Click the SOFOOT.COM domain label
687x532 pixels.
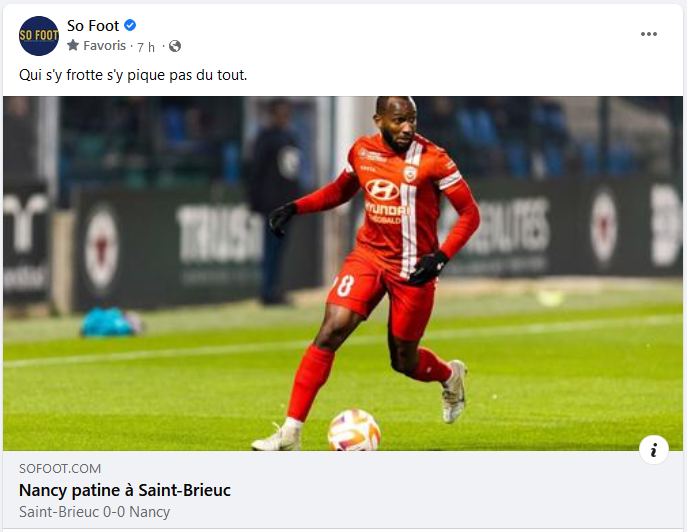coord(60,468)
